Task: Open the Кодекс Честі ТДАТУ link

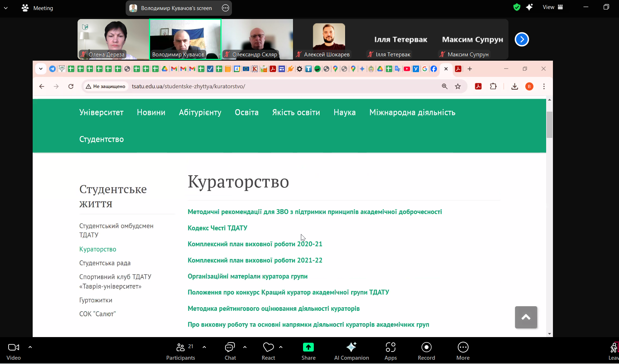Action: pyautogui.click(x=217, y=228)
